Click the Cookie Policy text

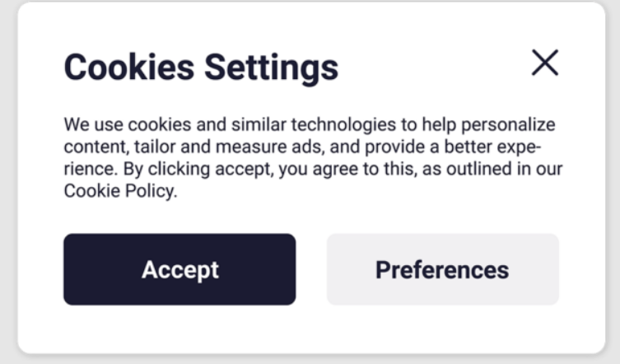pyautogui.click(x=119, y=192)
